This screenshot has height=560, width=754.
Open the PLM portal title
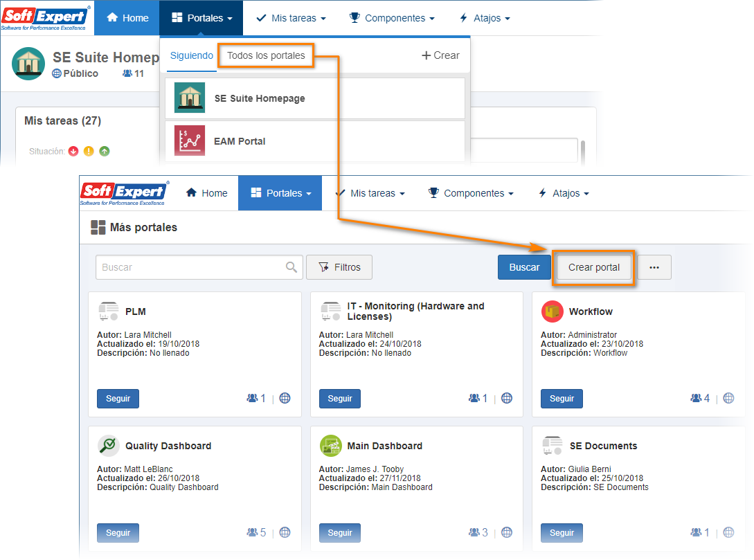[x=136, y=311]
